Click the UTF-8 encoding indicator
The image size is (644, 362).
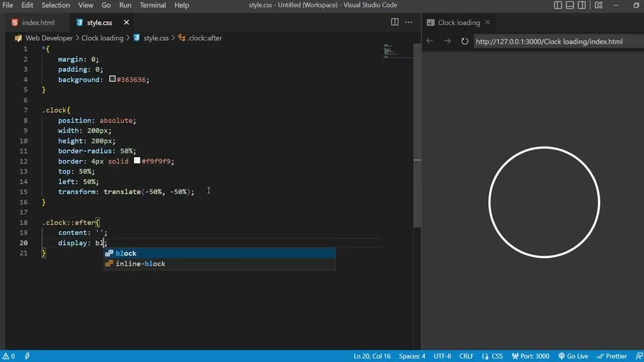pos(442,356)
